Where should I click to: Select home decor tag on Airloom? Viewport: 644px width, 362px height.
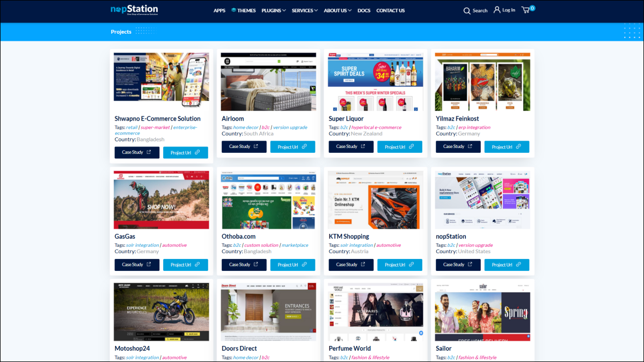[246, 127]
